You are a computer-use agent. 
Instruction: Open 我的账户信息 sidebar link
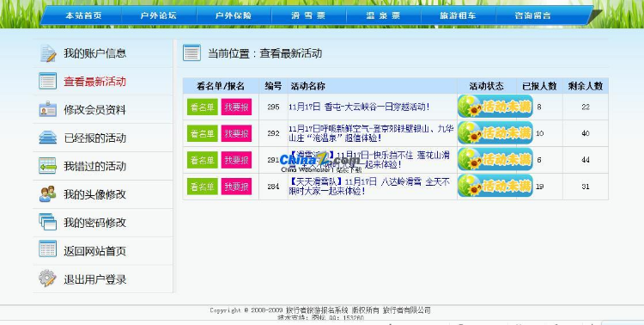(94, 53)
